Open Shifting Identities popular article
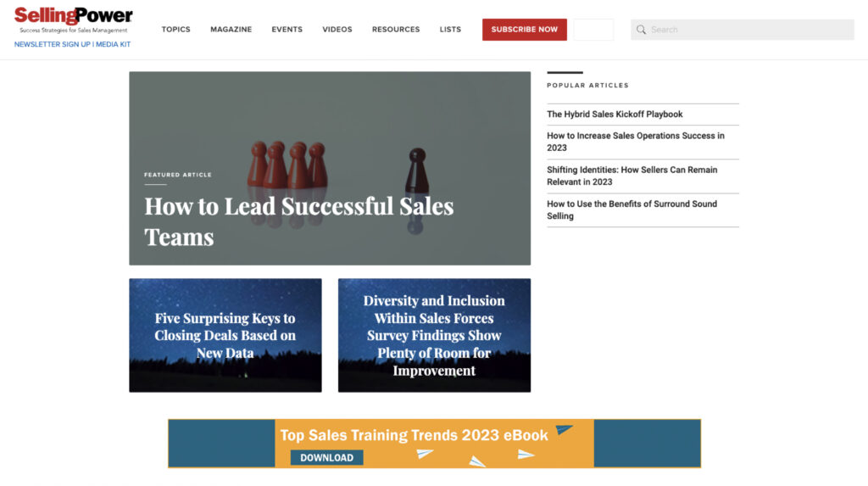868x486 pixels. pos(632,176)
